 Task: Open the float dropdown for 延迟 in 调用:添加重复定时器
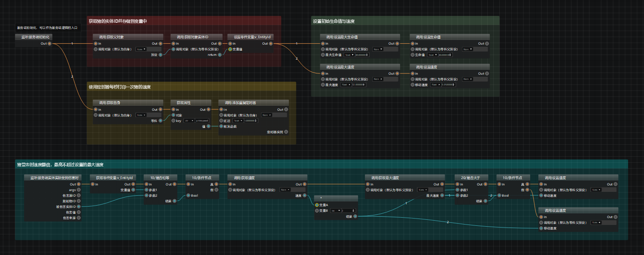point(238,121)
